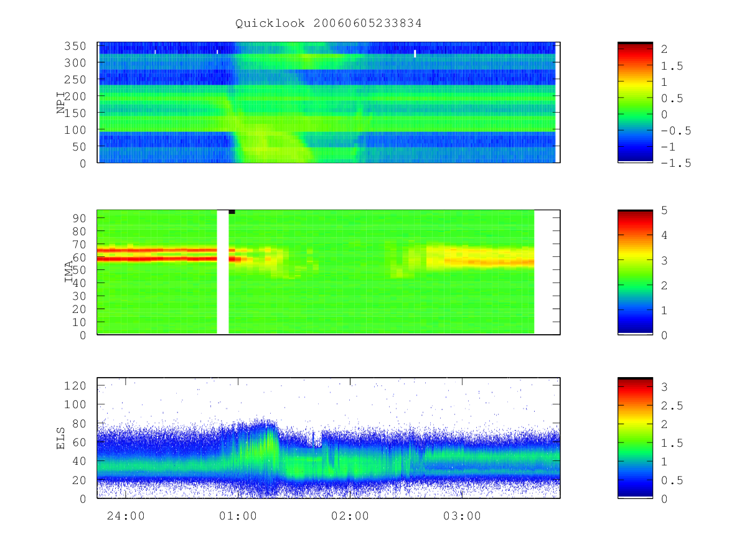Image resolution: width=747 pixels, height=560 pixels.
Task: Click the 1.5 label on ELS color bar
Action: pyautogui.click(x=671, y=443)
